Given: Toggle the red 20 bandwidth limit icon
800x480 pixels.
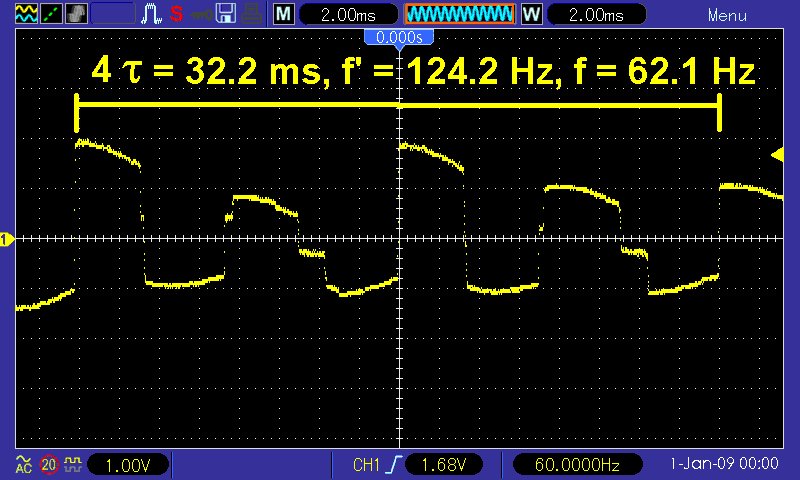Looking at the screenshot, I should (x=48, y=465).
